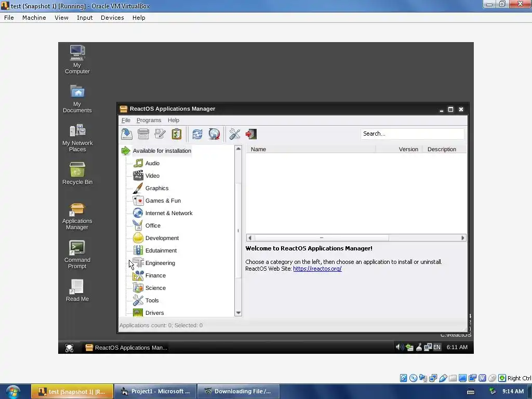Click the VirtualBox shared folders status icon
The width and height of the screenshot is (532, 399).
[x=453, y=378]
